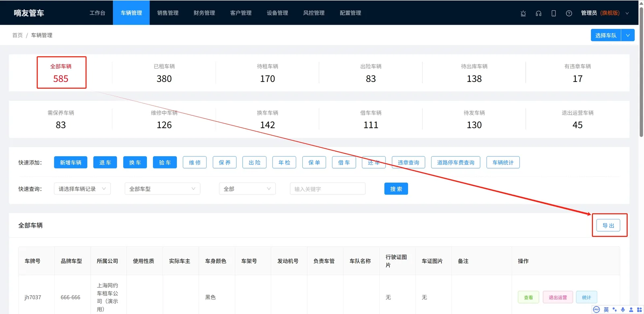This screenshot has height=314, width=644.
Task: Click 退出运营 for vehicle jh7037
Action: [x=558, y=297]
